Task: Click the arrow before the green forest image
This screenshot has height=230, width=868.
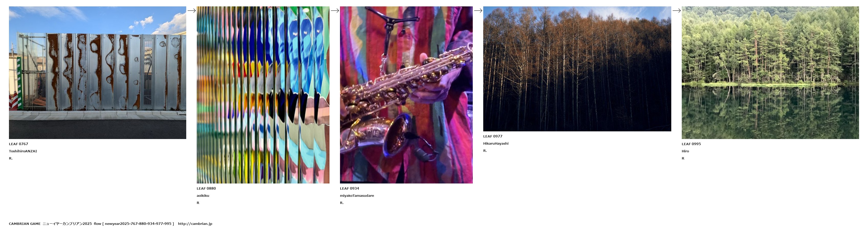Action: click(676, 10)
